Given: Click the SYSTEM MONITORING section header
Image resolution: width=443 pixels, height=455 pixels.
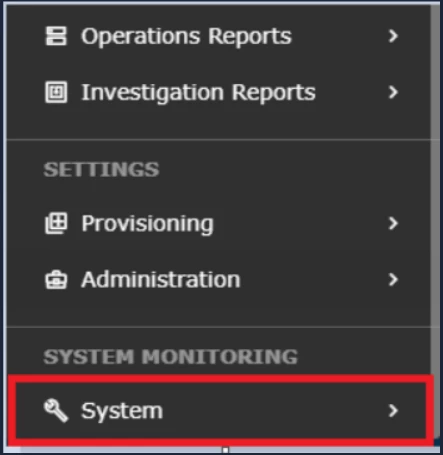Looking at the screenshot, I should (x=170, y=357).
